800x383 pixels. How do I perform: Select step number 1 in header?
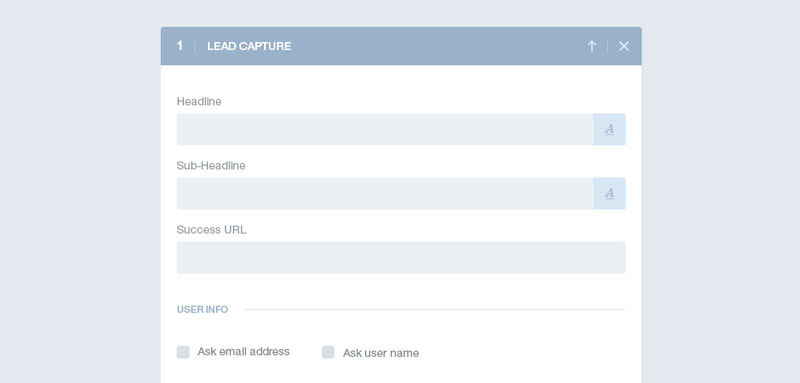[180, 46]
